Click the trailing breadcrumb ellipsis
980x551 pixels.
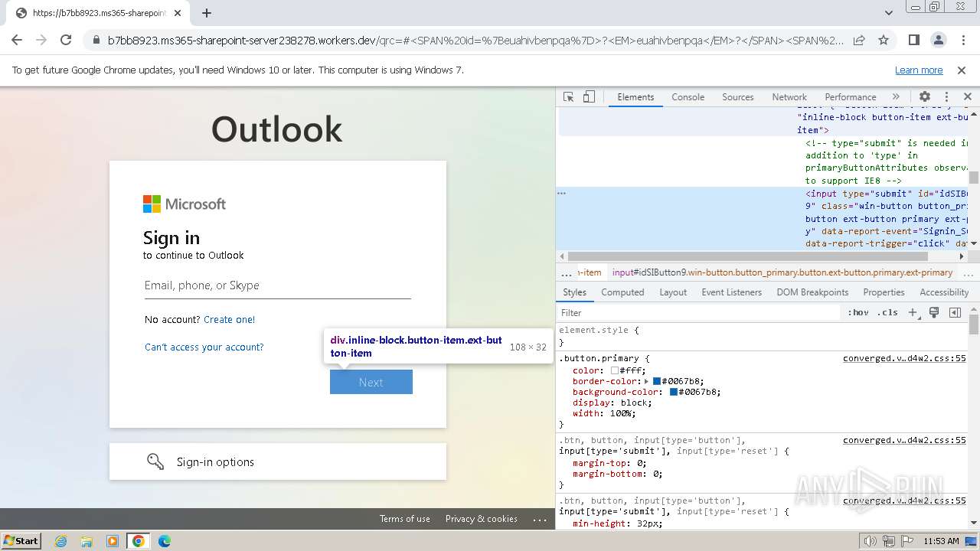pos(968,272)
